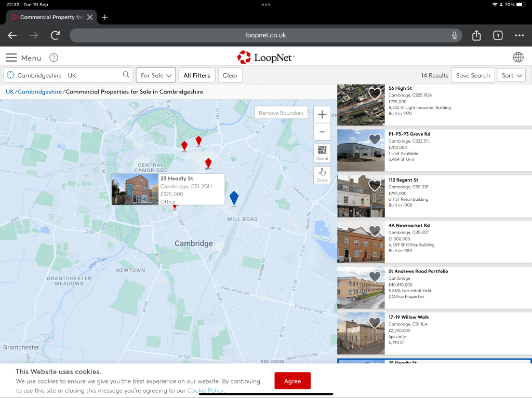Open the Cookie Policy link
Screen dimensions: 532x398
point(205,390)
